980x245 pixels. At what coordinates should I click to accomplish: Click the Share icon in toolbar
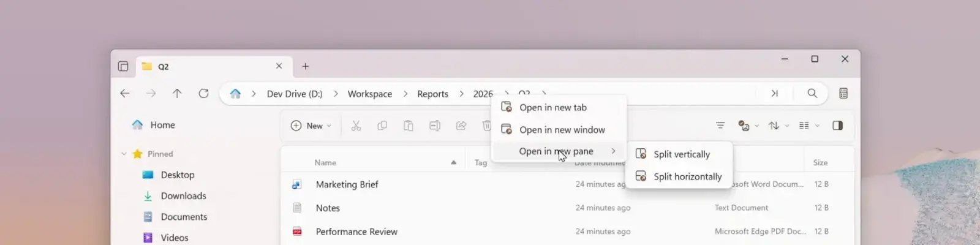tap(461, 126)
